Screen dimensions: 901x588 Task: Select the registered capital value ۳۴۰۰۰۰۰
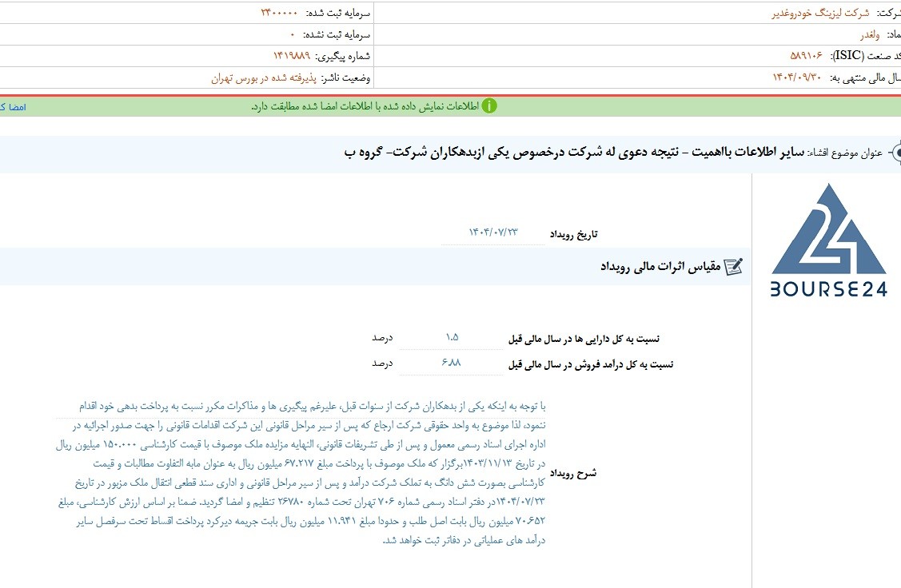coord(279,13)
